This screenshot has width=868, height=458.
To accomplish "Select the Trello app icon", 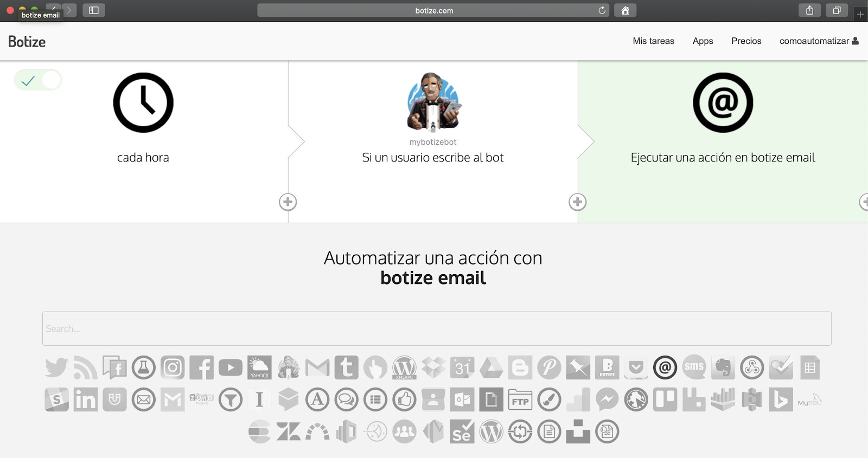I will click(665, 400).
